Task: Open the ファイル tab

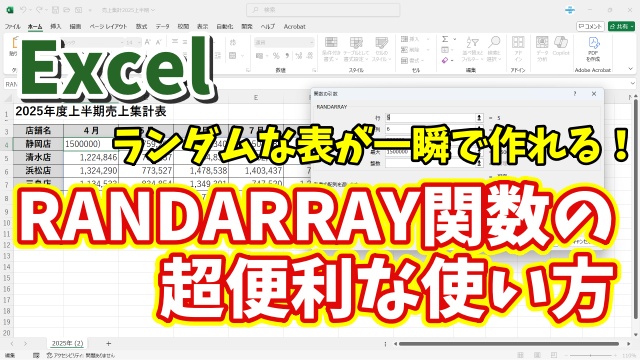Action: (x=13, y=27)
